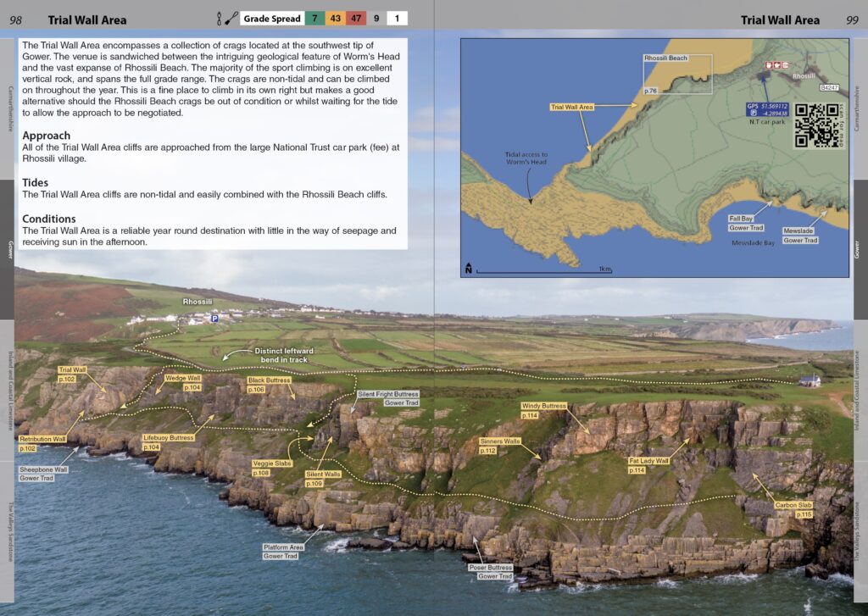The image size is (868, 616).
Task: Click the Silent Fright Buttress label
Action: (387, 394)
